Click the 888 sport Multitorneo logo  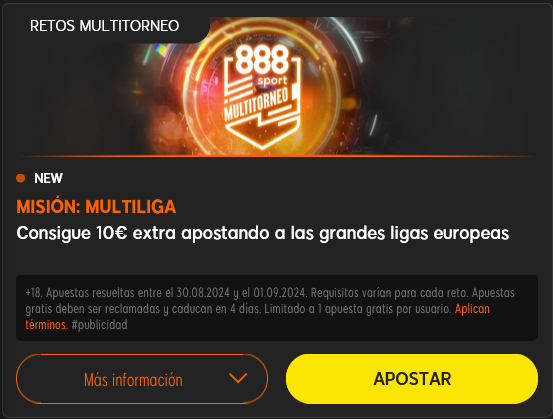262,97
